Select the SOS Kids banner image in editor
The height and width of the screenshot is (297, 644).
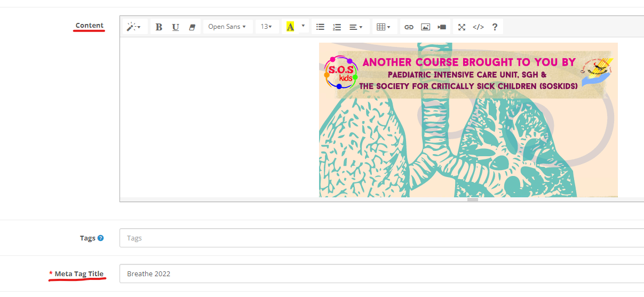[468, 120]
